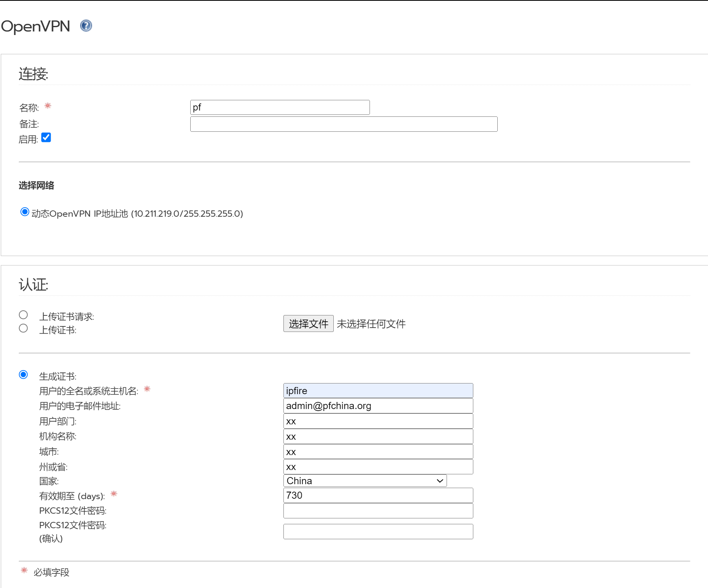Click the 有效期至 days field showing 730

click(378, 496)
